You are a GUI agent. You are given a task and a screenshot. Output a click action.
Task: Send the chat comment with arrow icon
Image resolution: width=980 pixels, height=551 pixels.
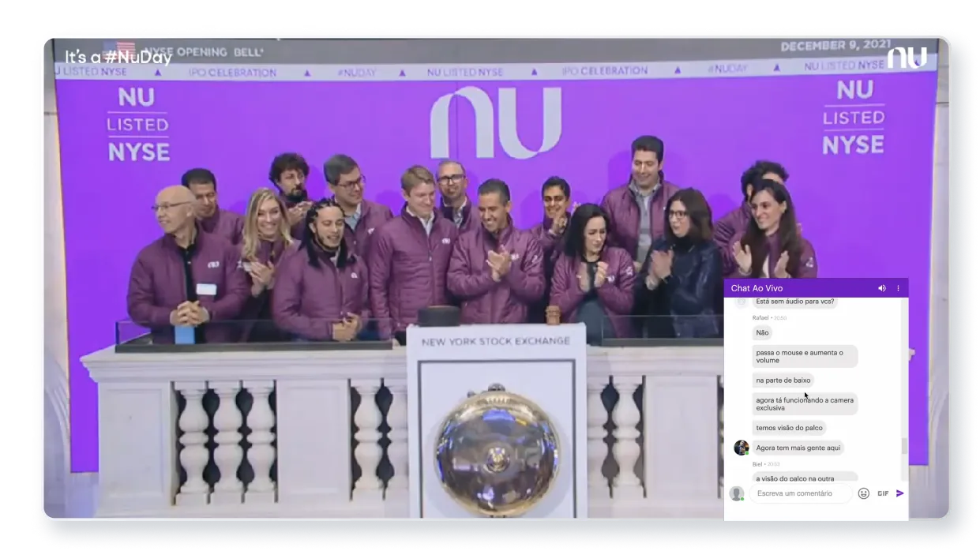900,493
